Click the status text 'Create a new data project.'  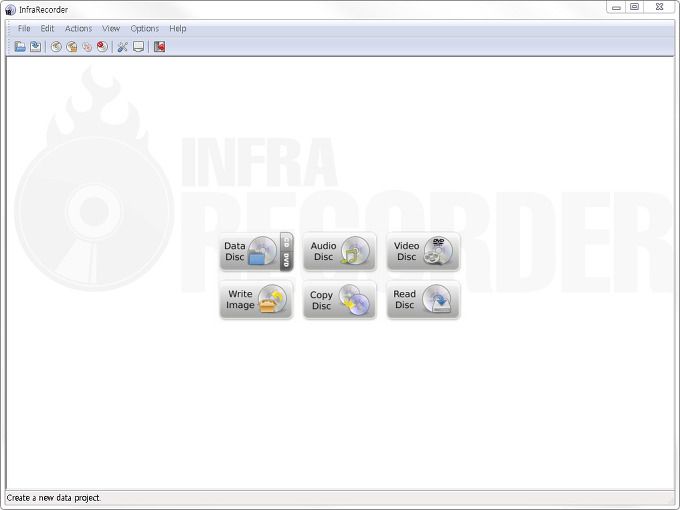(53, 498)
